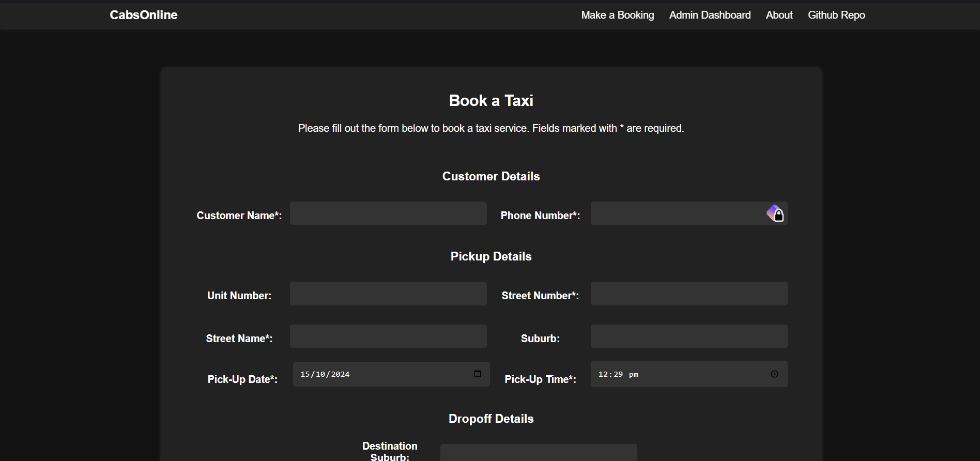Click the Customer Name label
The height and width of the screenshot is (461, 980).
coord(239,216)
